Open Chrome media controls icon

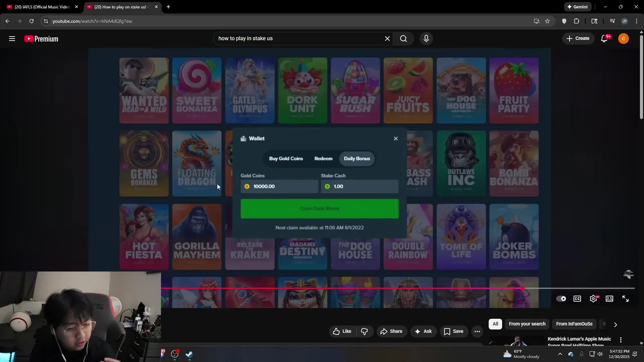[x=612, y=21]
